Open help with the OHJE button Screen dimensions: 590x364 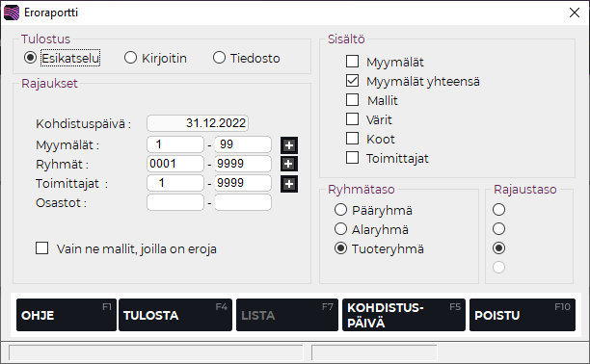click(67, 315)
